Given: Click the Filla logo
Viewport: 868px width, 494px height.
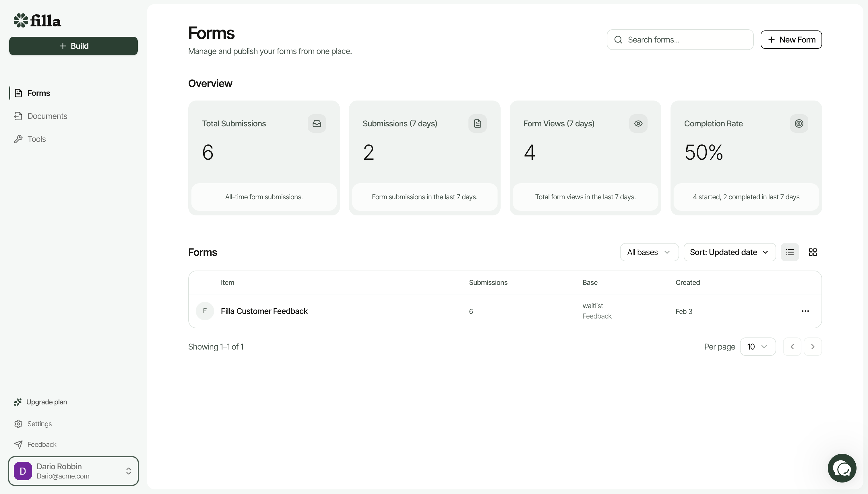Looking at the screenshot, I should click(x=37, y=20).
